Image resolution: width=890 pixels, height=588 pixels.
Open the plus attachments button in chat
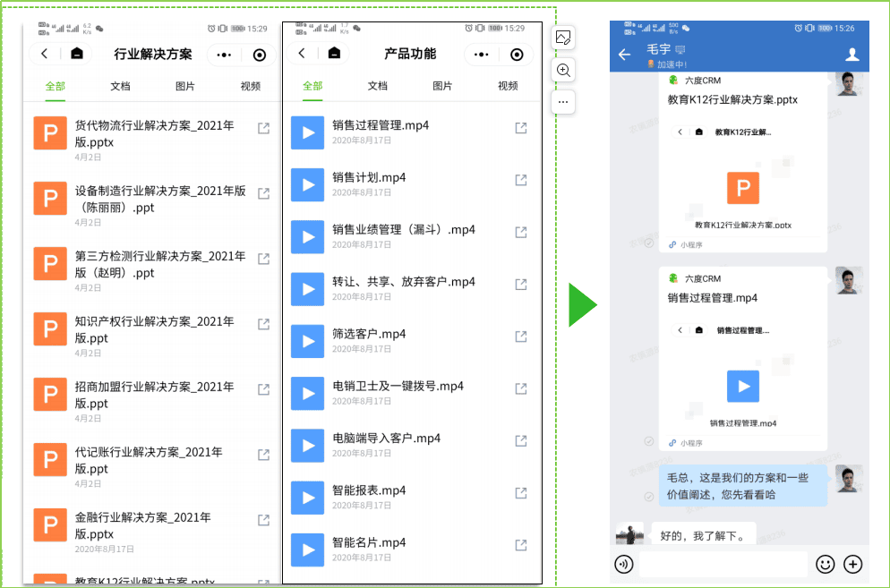pos(853,564)
